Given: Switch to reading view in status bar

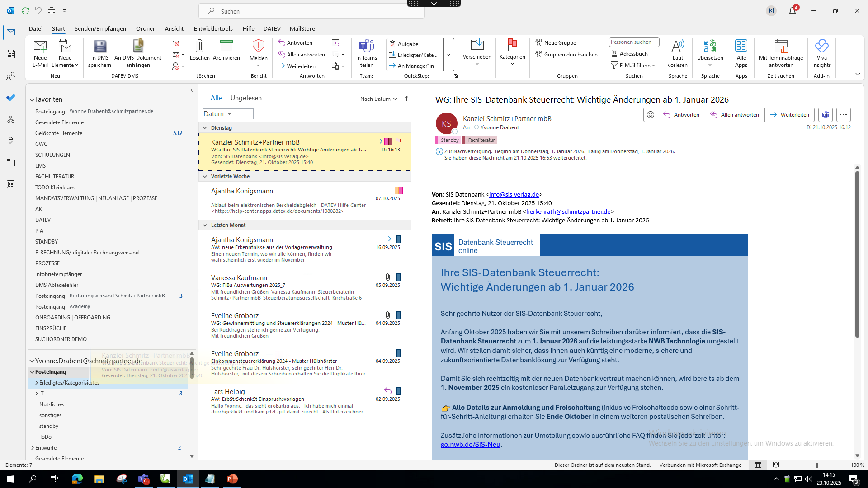Looking at the screenshot, I should tap(776, 465).
